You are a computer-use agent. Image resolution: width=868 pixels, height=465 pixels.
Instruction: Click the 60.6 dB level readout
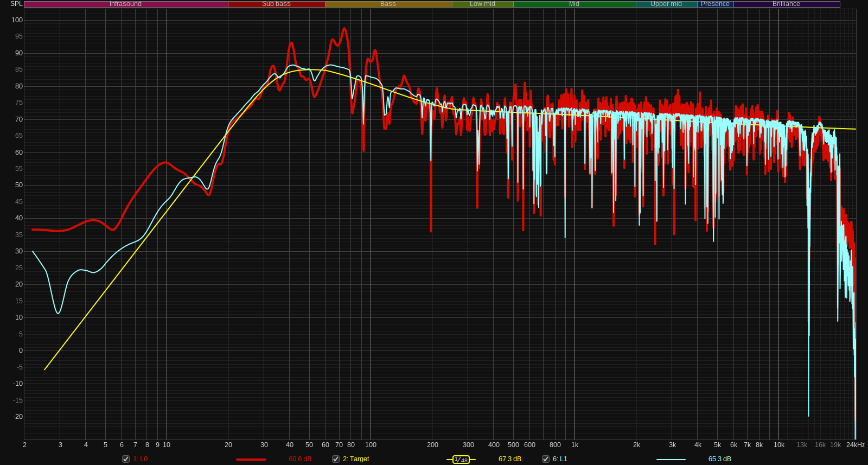300,459
